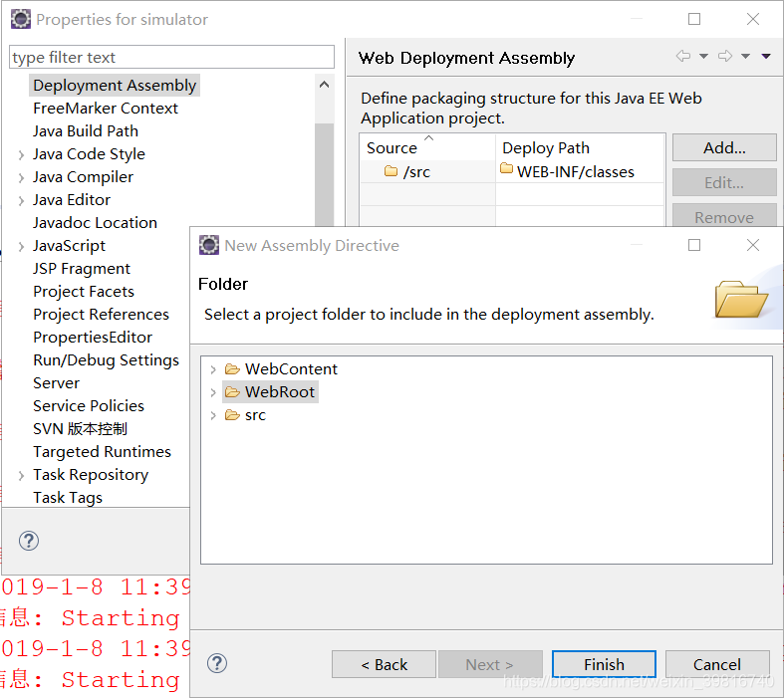Image resolution: width=784 pixels, height=700 pixels.
Task: Open Javadoc Location properties page
Action: (x=95, y=223)
